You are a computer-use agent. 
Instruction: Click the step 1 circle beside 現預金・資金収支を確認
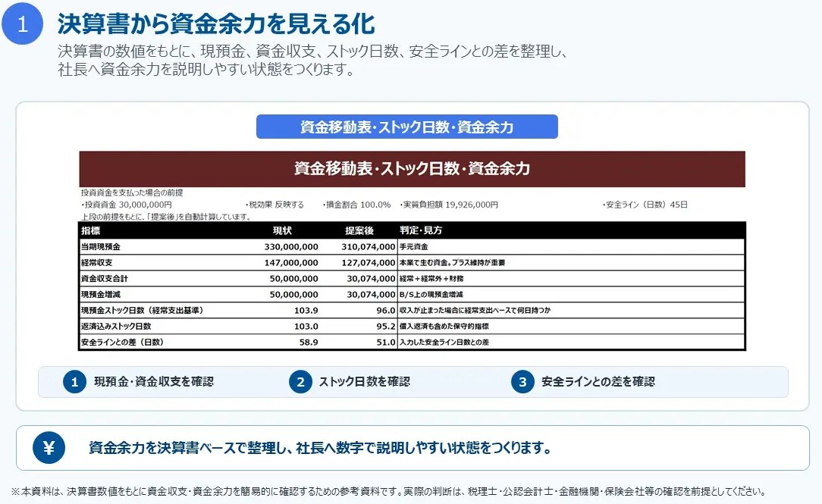[x=74, y=382]
